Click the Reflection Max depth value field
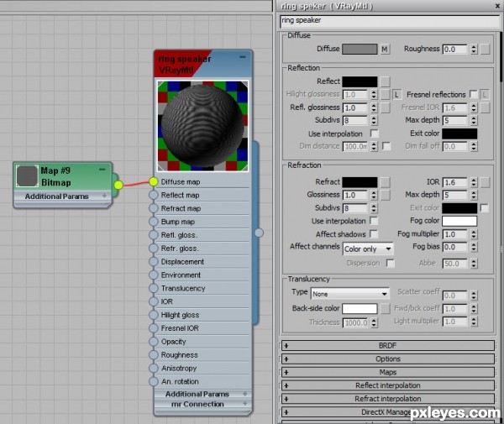Viewport: 504px width, 424px height. click(x=454, y=120)
